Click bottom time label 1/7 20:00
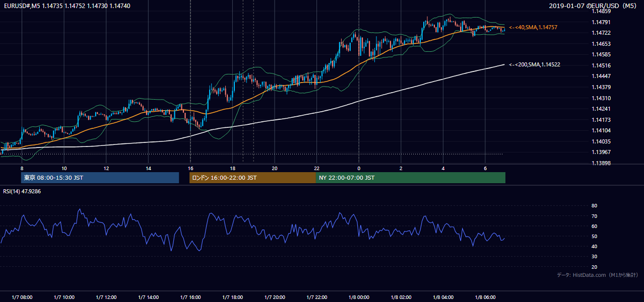 (275, 297)
